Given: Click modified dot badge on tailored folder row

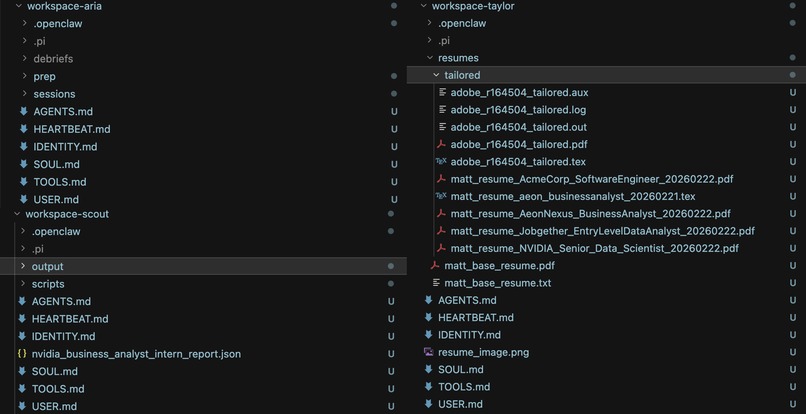Looking at the screenshot, I should point(793,75).
